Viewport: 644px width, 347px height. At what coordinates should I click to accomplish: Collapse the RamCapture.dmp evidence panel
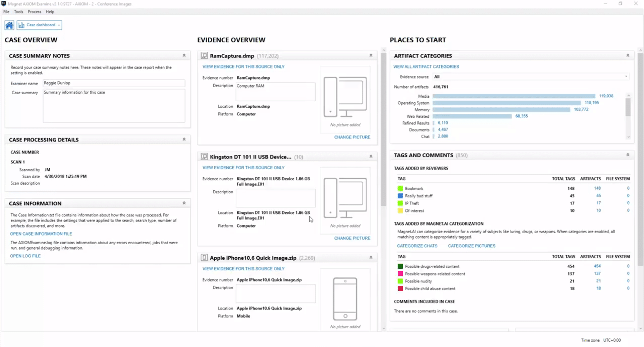point(371,55)
